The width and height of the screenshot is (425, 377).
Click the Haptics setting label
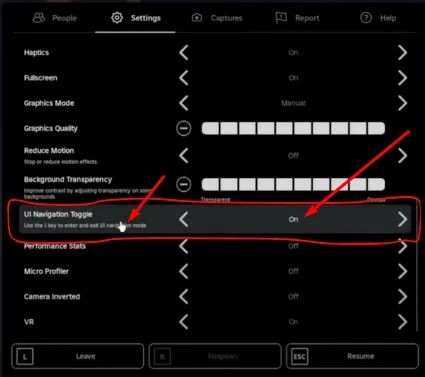36,53
